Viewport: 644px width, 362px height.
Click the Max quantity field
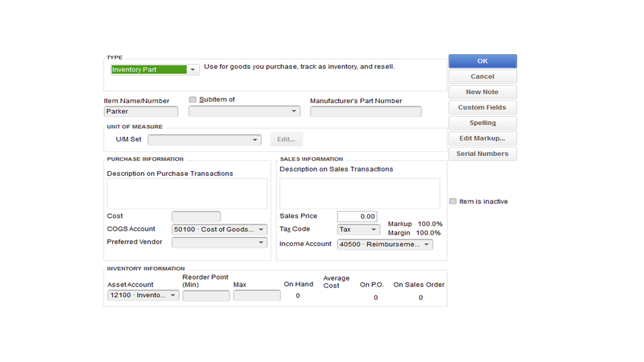(257, 296)
